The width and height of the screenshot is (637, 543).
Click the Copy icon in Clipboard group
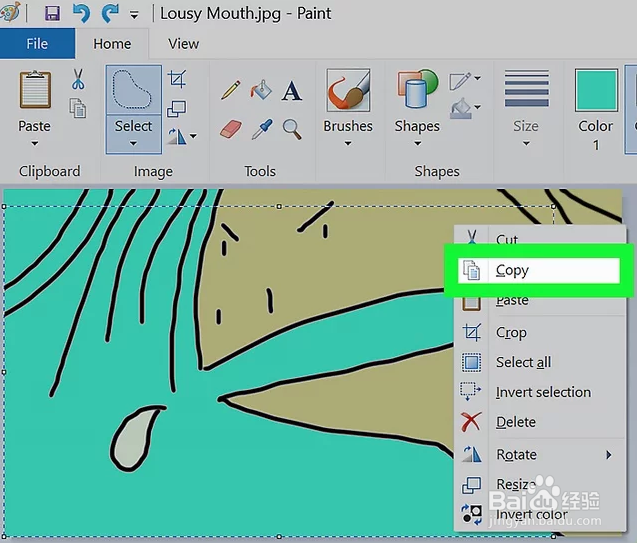(x=78, y=108)
